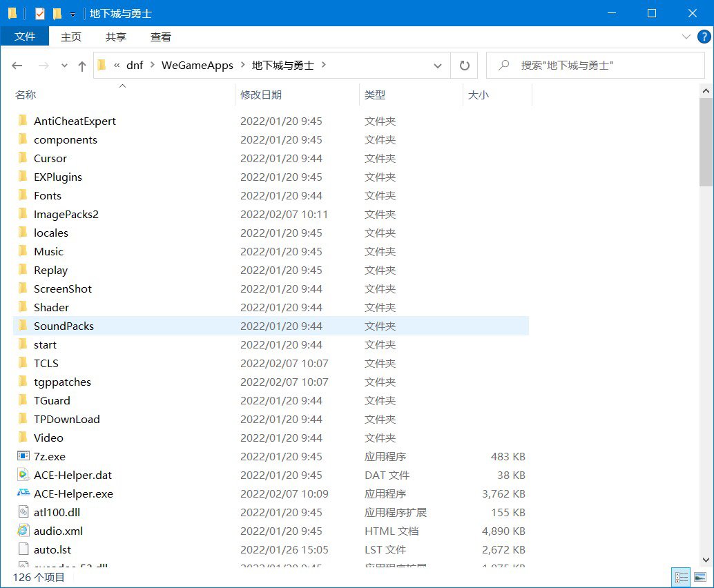Click the 4,890 KB size of audio.xml
The height and width of the screenshot is (588, 714).
click(x=503, y=531)
